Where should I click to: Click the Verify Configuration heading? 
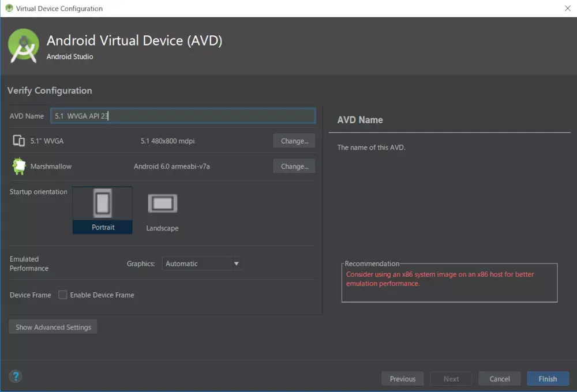pos(50,91)
